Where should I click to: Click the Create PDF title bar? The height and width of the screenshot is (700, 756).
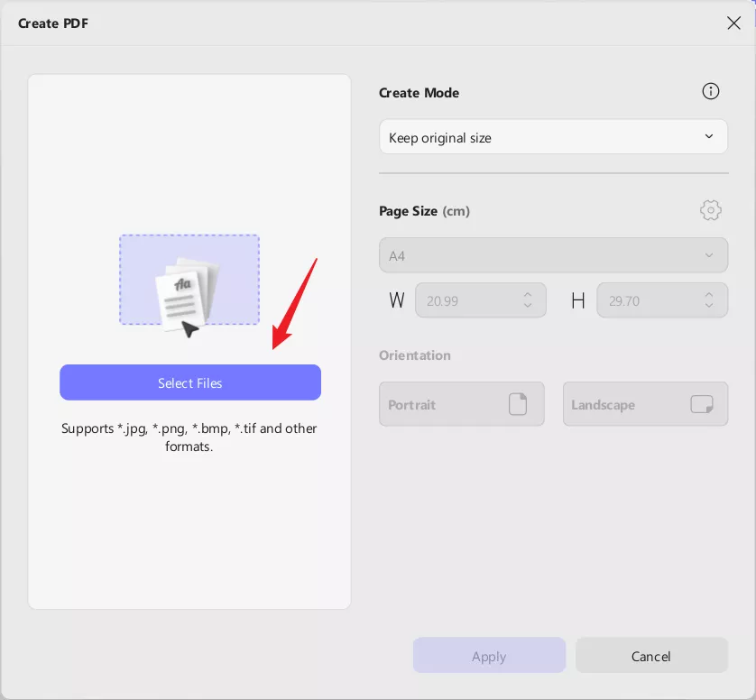361,23
